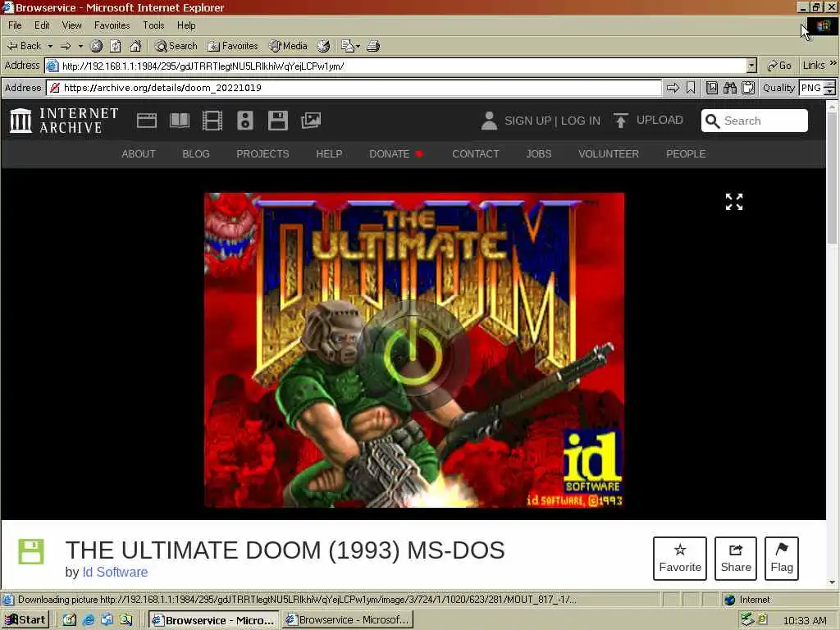This screenshot has height=630, width=840.
Task: Open the File menu
Action: [x=15, y=25]
